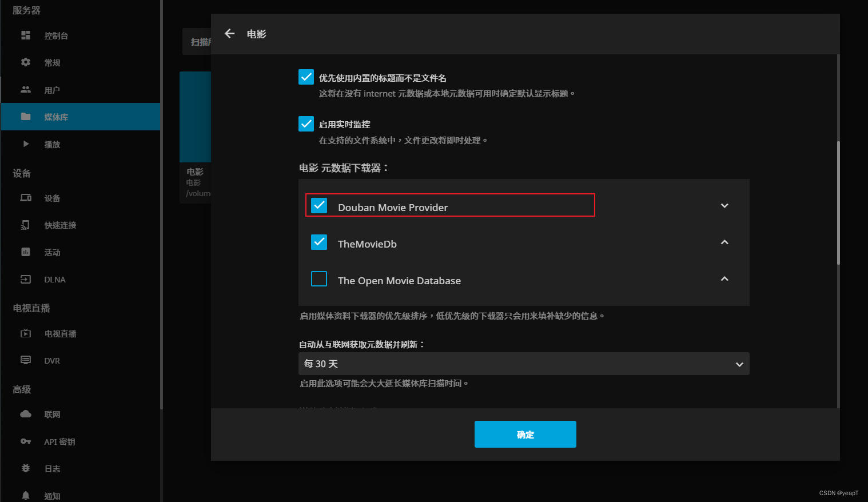Uncheck 优先使用内置的标题而不是文件名
868x502 pixels.
[x=306, y=77]
